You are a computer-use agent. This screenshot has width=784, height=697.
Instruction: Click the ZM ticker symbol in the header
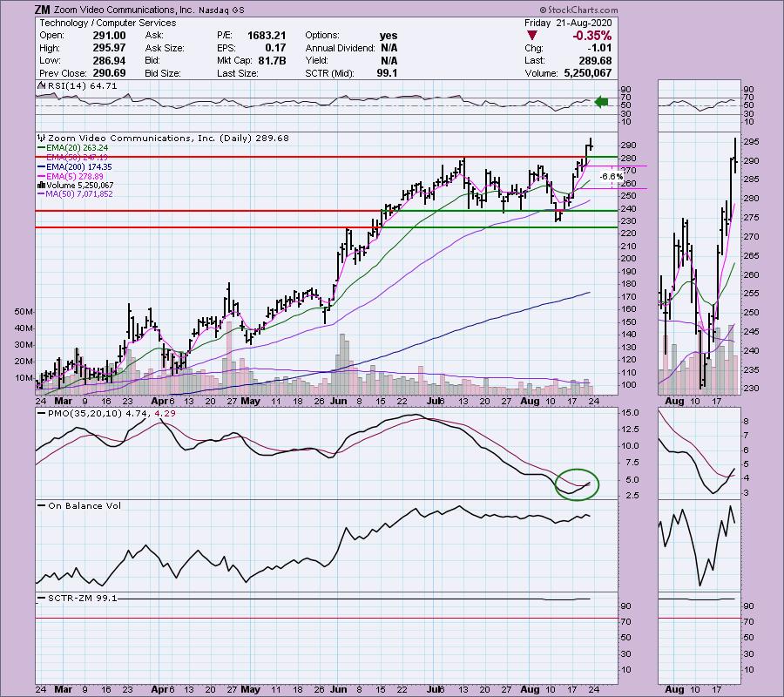tap(42, 10)
